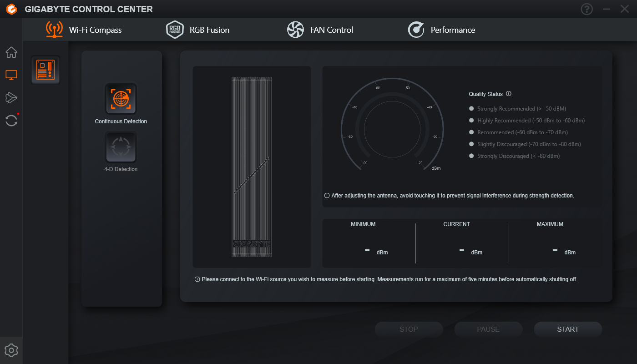Switch to Wi-Fi Compass tab label

pyautogui.click(x=96, y=30)
